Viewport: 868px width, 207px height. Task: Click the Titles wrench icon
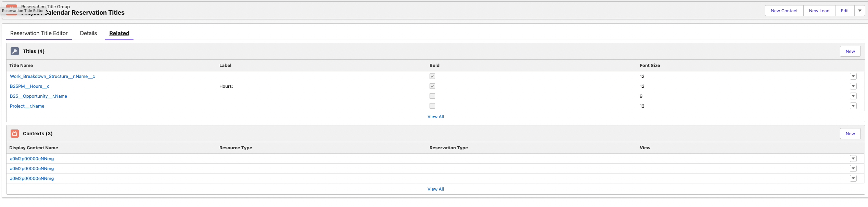coord(15,51)
